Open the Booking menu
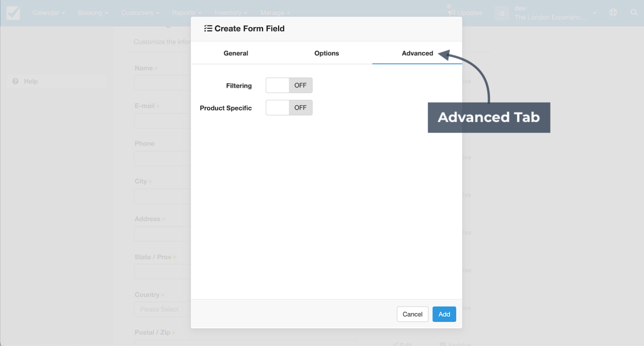Image resolution: width=644 pixels, height=346 pixels. click(x=93, y=13)
